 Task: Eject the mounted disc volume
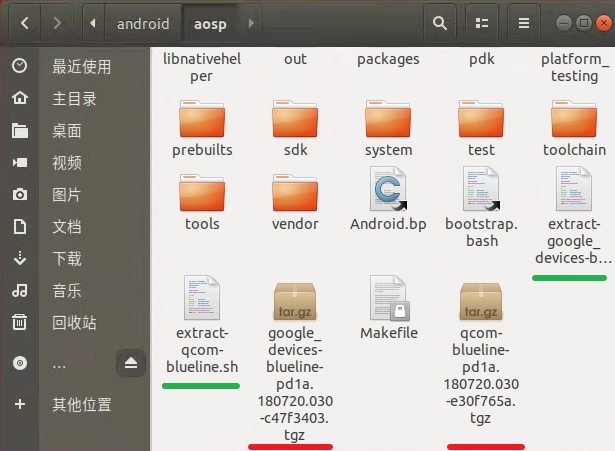130,364
